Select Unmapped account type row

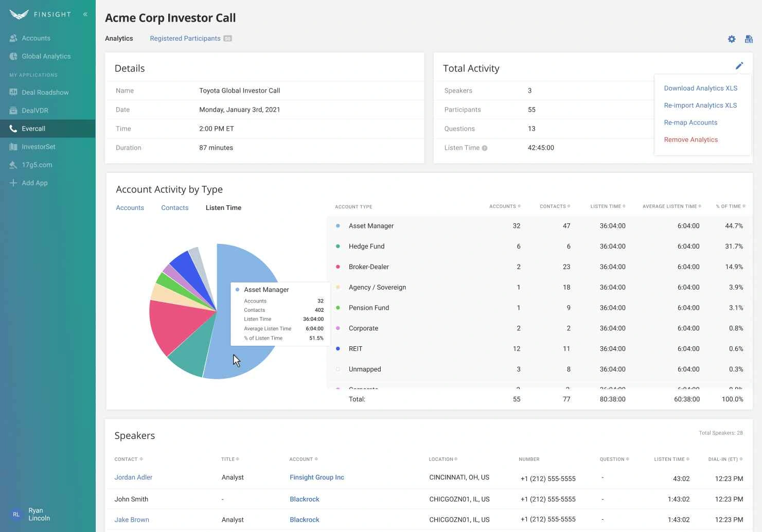tap(539, 369)
